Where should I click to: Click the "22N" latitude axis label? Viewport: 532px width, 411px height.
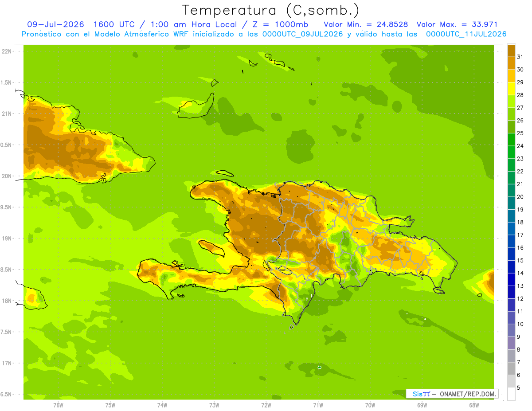[x=7, y=51]
